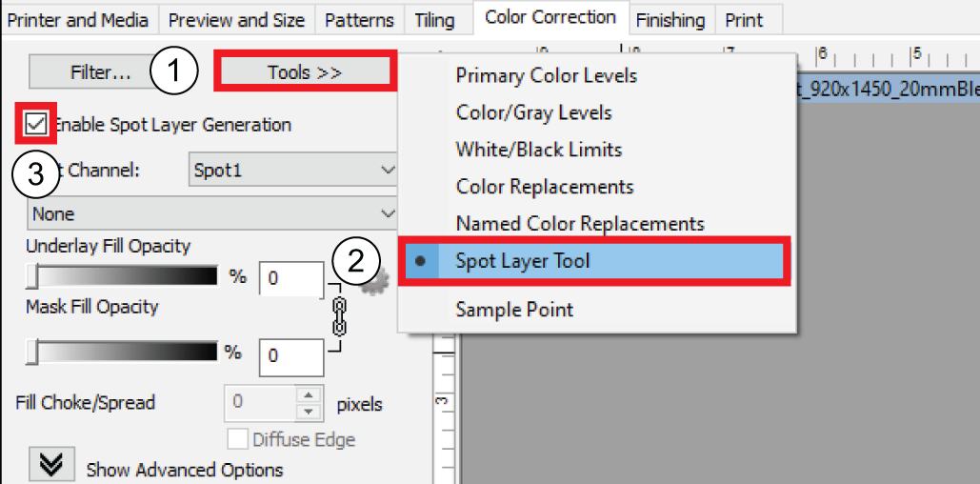Toggle Enable Spot Layer Generation checkbox
This screenshot has height=484, width=980.
pyautogui.click(x=36, y=124)
